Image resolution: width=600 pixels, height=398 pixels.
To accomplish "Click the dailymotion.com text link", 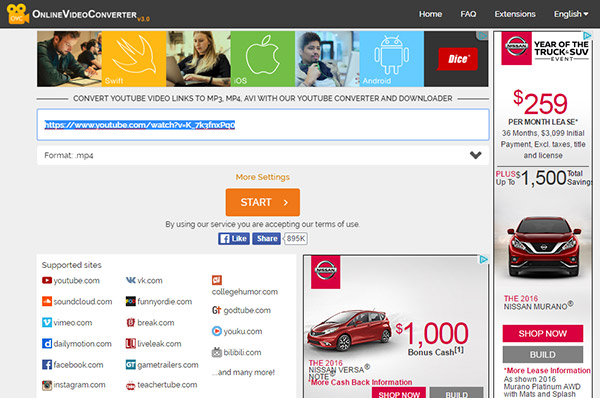I will [x=82, y=344].
